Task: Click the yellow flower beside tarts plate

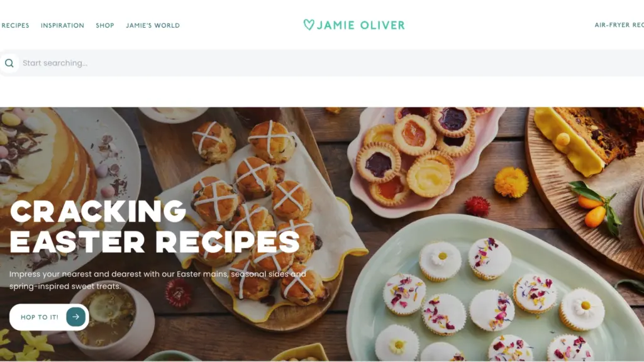Action: click(x=511, y=183)
